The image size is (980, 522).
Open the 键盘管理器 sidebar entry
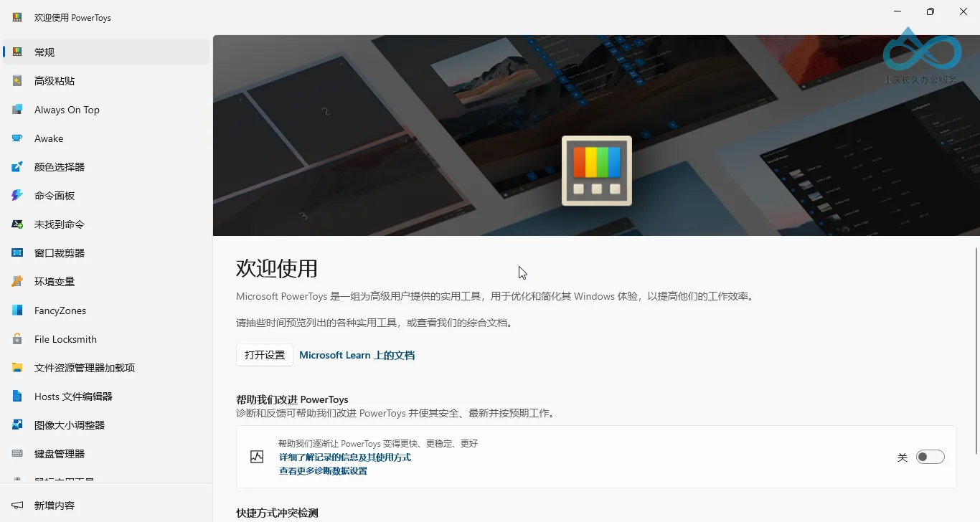point(106,454)
